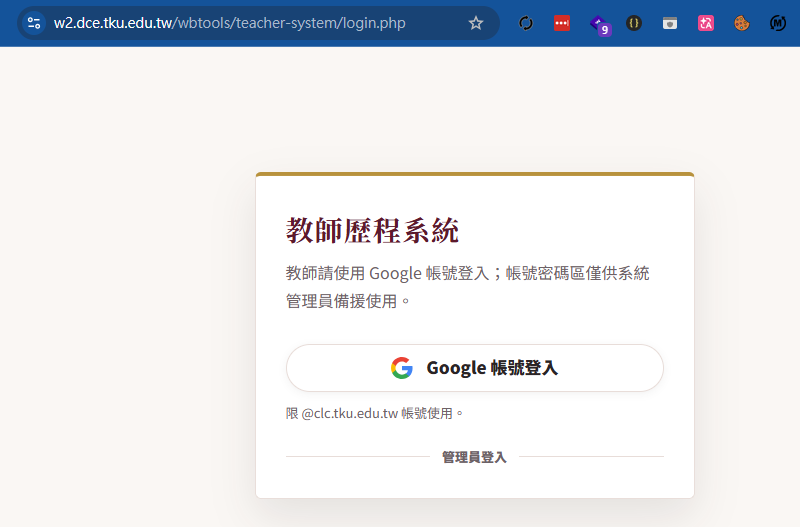Click the gray box extension icon
The height and width of the screenshot is (527, 800).
[x=670, y=23]
